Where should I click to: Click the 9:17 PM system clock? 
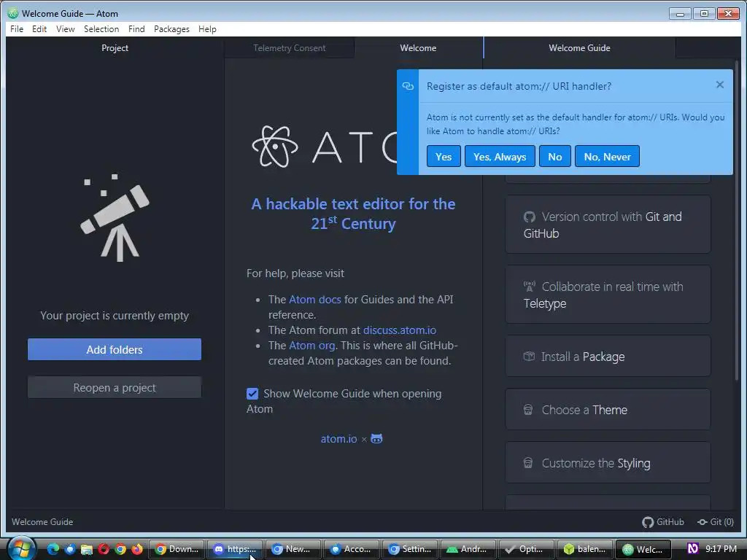click(721, 548)
